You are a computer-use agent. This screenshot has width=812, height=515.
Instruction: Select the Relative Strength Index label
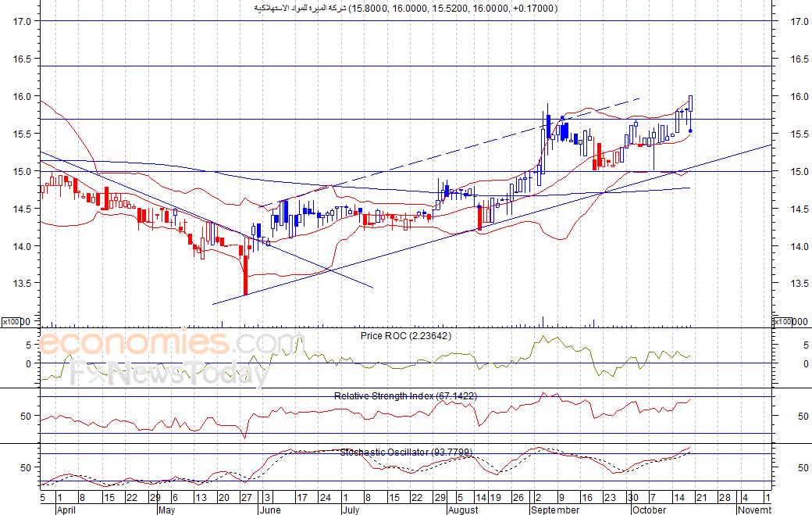405,396
